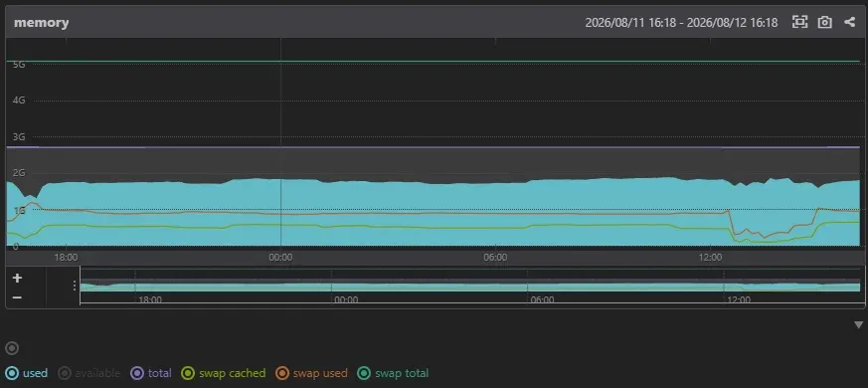This screenshot has width=868, height=388.
Task: Toggle 'swap cached' series visibility
Action: coord(224,373)
